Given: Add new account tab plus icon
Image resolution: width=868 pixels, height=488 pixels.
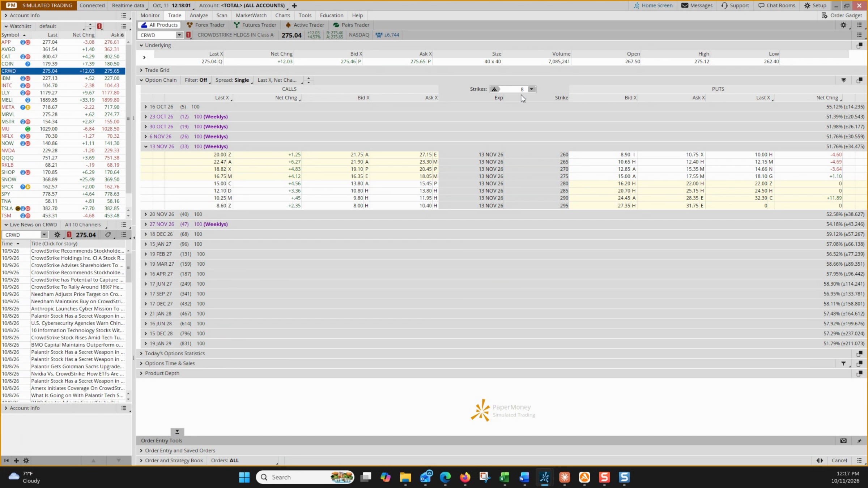Looking at the screenshot, I should [x=294, y=5].
